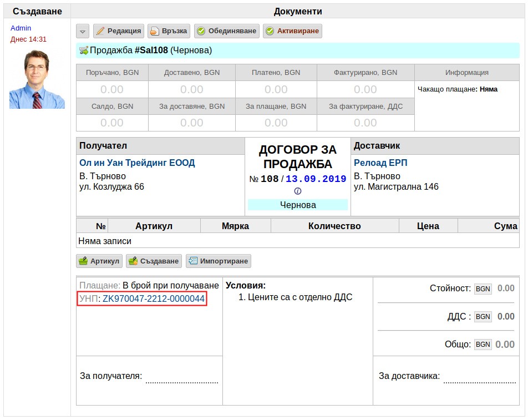Screen dimensions: 528x420
Task: Open supplier Релоад ЕРП link
Action: [x=380, y=163]
